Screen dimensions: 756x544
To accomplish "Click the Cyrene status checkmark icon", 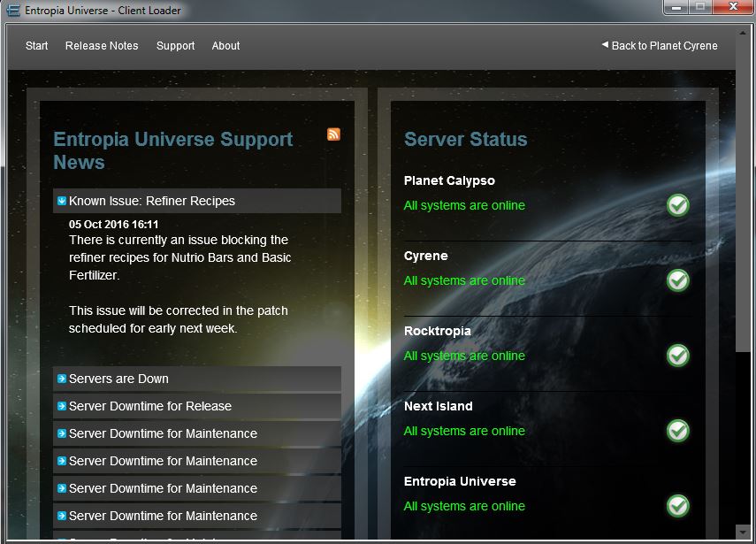I will (x=678, y=280).
